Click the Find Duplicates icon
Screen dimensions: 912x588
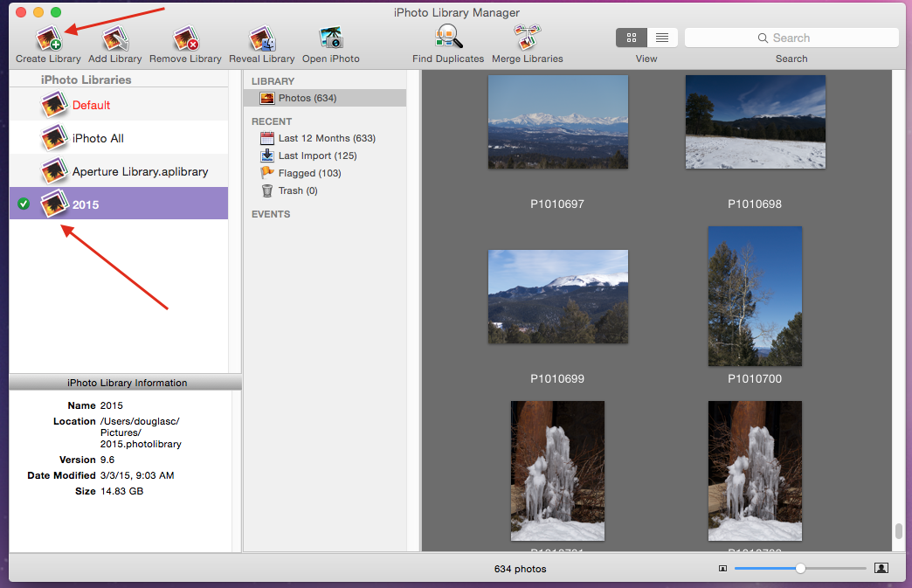(x=448, y=37)
